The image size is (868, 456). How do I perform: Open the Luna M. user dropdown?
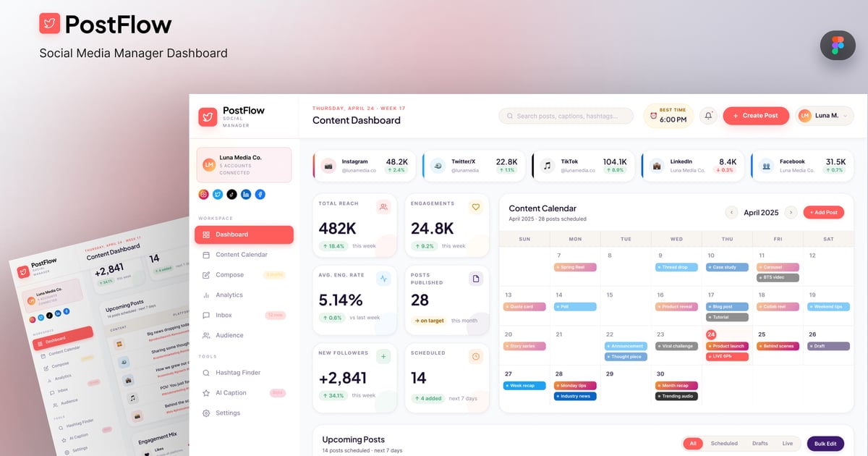pyautogui.click(x=825, y=116)
